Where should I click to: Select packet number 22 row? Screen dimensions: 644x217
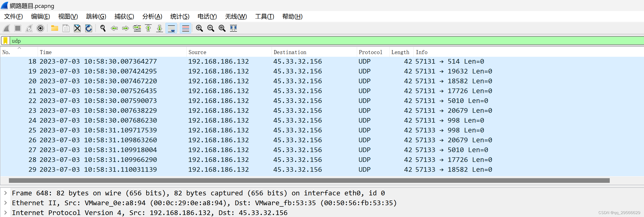[x=322, y=101]
